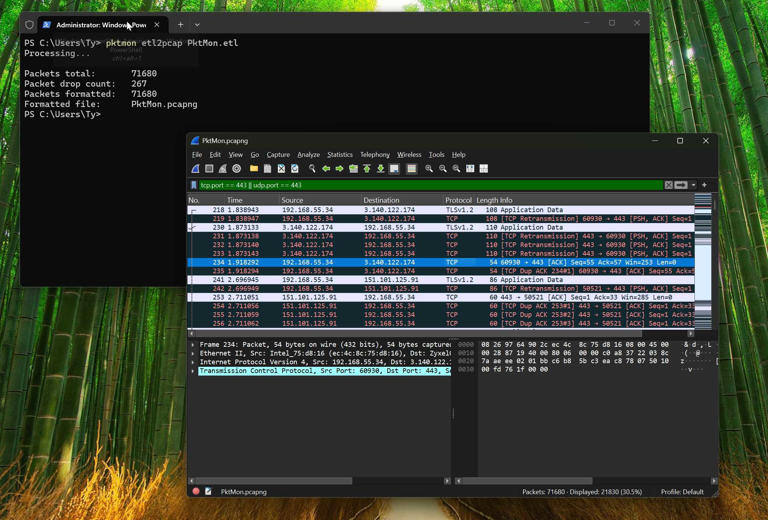Select packet 253 ACK row
The width and height of the screenshot is (768, 520).
point(441,297)
